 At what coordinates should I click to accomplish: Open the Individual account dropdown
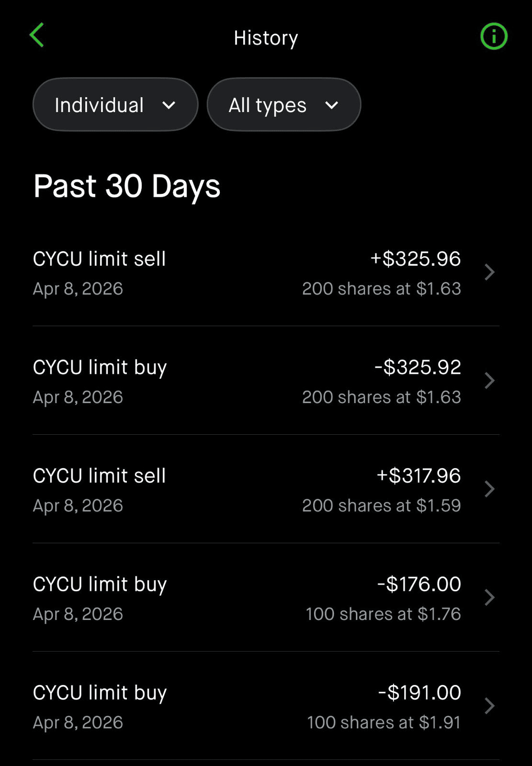(x=115, y=105)
